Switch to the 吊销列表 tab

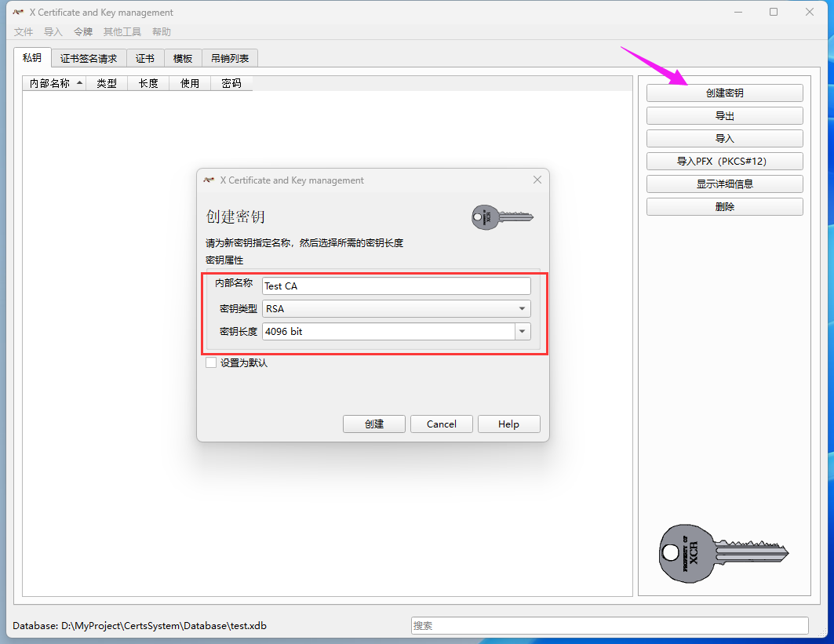click(x=230, y=59)
